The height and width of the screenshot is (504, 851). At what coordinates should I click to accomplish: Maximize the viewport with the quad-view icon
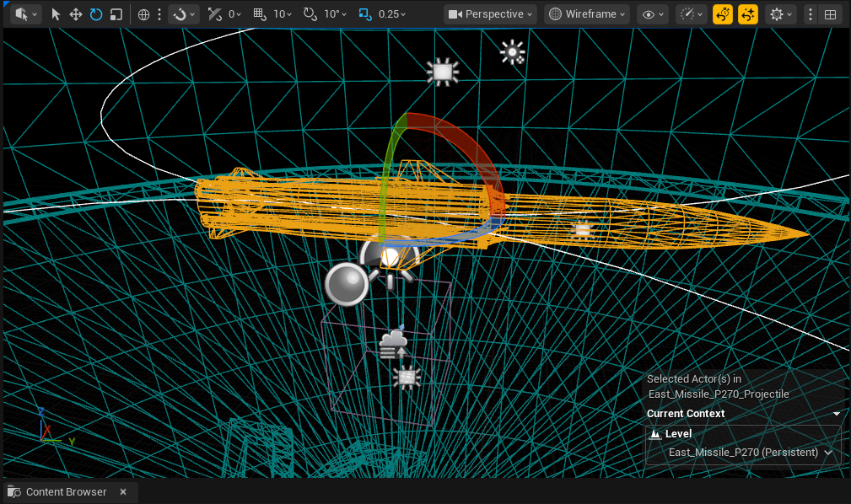(829, 13)
